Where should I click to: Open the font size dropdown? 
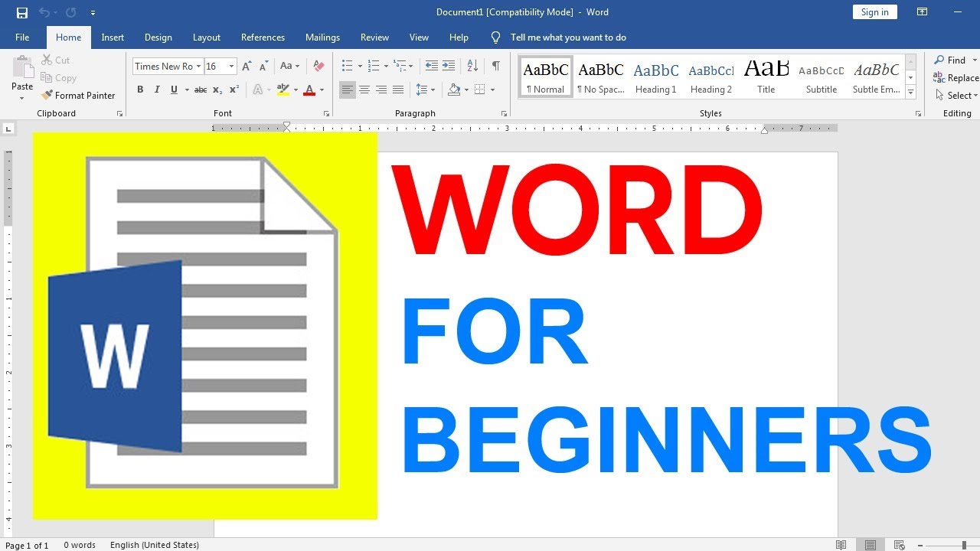point(231,67)
